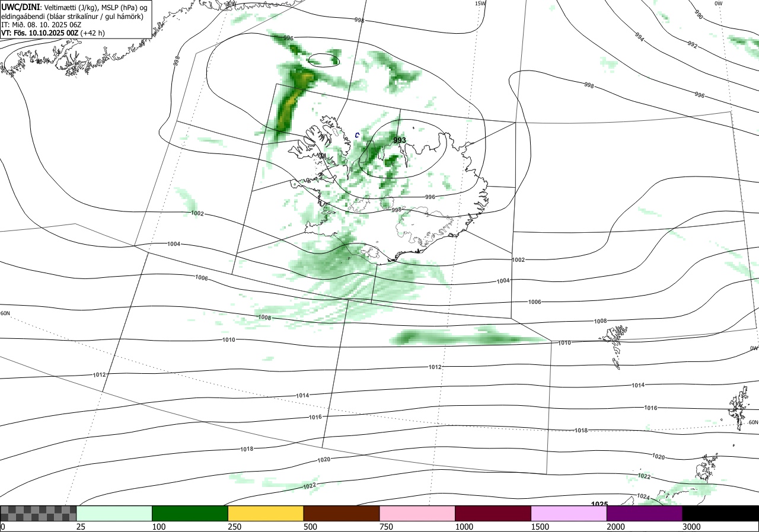Viewport: 759px width, 532px height.
Task: Click the "IT: Mið. 08. 10. 2025 06Z" line
Action: click(x=41, y=25)
